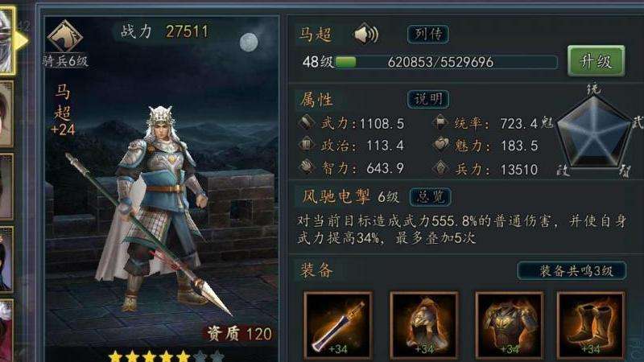
Task: Select the helmet equipment slot
Action: pyautogui.click(x=424, y=325)
